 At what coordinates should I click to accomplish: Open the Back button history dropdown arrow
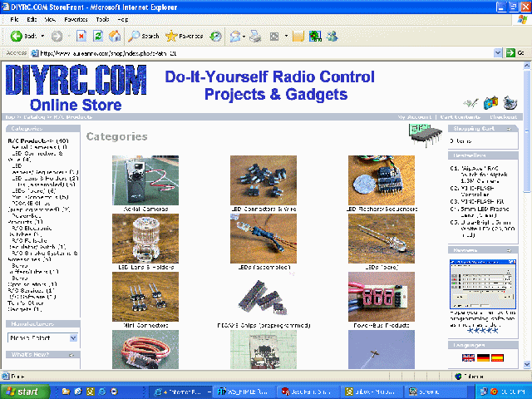click(42, 36)
